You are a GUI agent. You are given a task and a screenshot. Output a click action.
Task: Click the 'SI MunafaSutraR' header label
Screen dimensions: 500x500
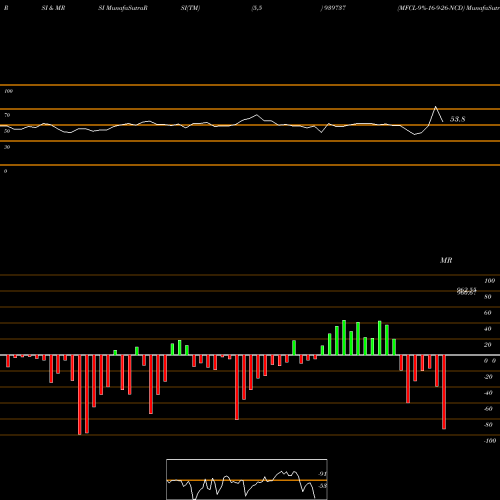pos(123,8)
